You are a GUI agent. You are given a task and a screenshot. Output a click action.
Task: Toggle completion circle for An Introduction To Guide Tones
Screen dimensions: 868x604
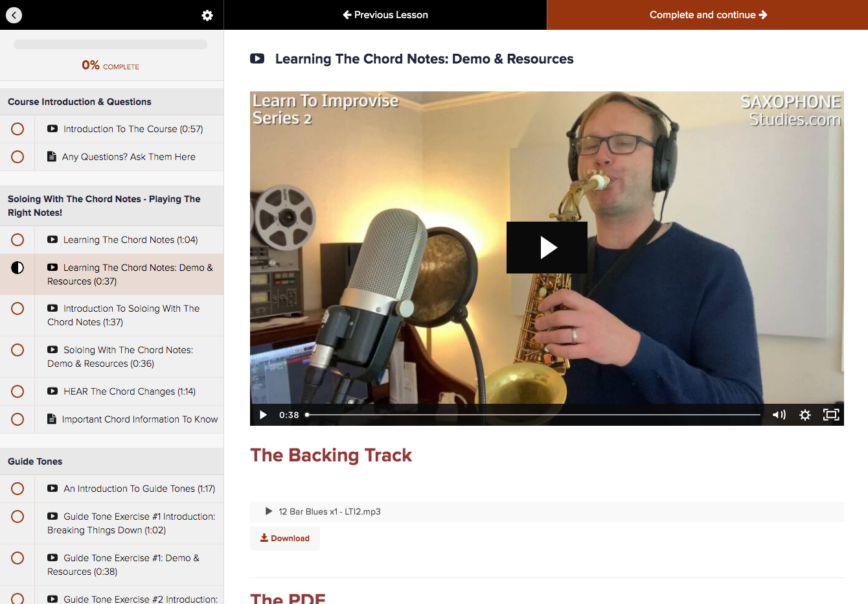pyautogui.click(x=17, y=489)
